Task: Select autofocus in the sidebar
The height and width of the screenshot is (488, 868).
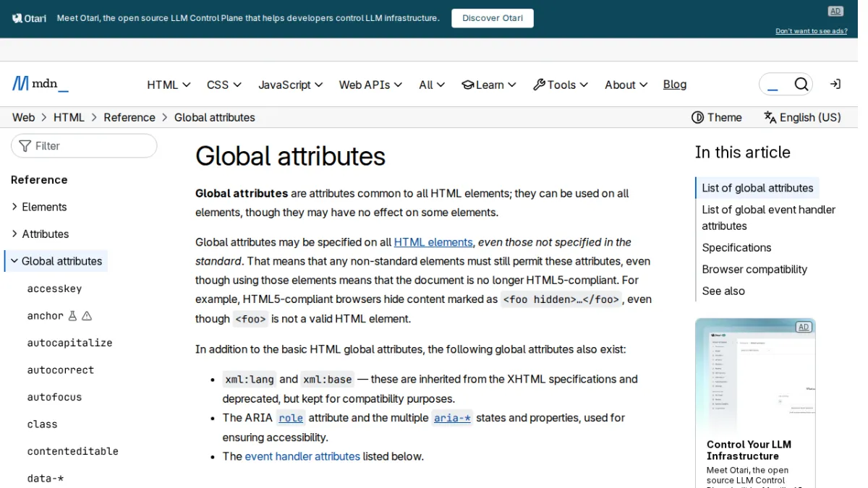Action: [54, 397]
